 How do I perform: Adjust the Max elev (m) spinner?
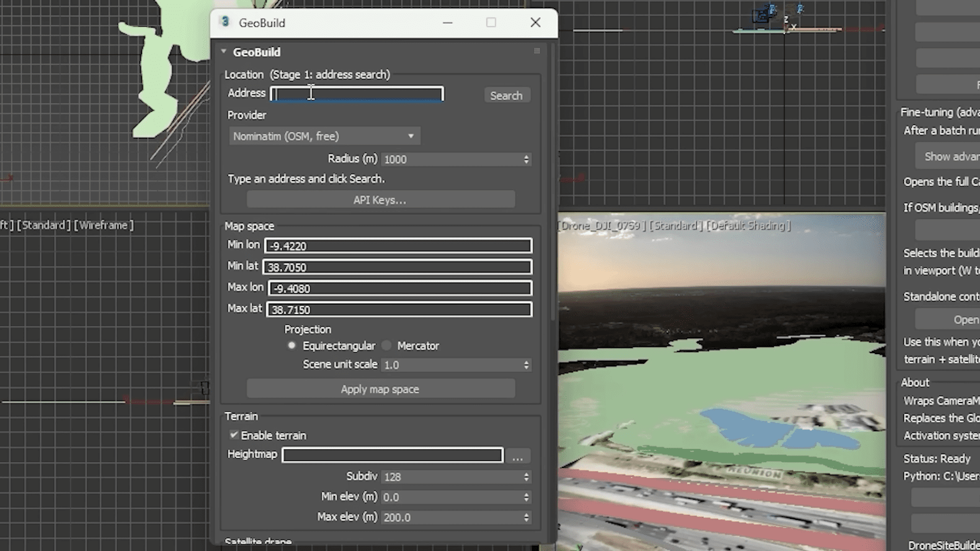click(x=526, y=517)
